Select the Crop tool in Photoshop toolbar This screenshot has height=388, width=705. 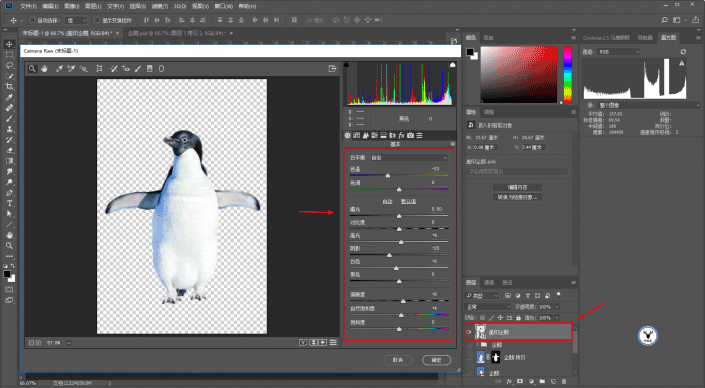(x=9, y=87)
